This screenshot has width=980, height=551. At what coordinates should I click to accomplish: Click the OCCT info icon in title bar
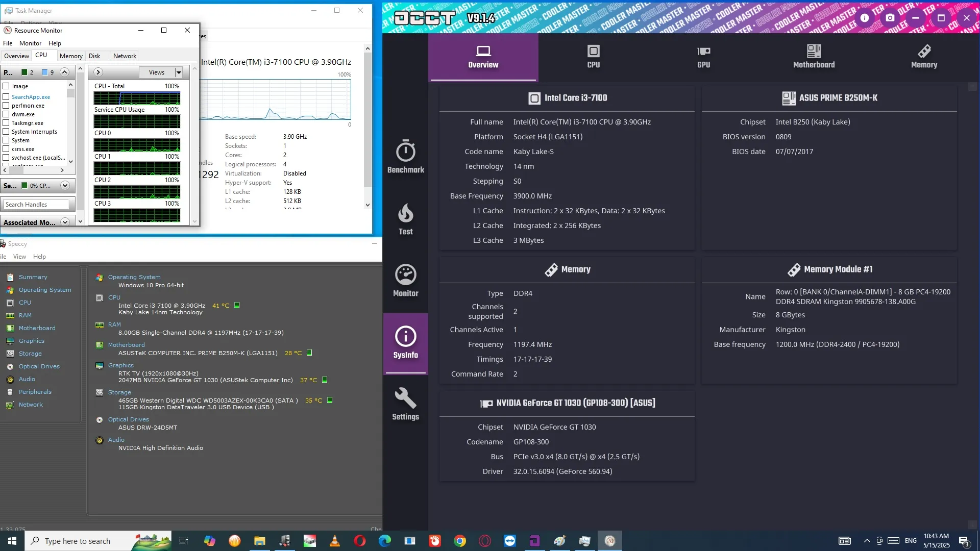864,17
